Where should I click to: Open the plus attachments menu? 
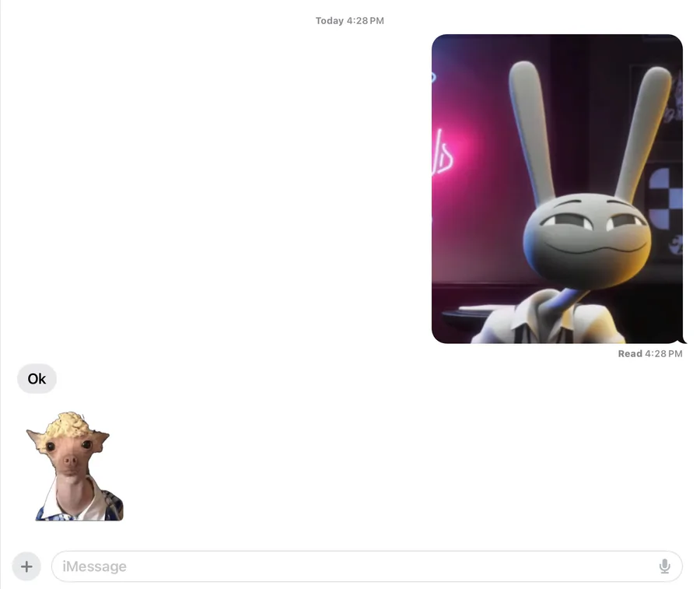[x=26, y=566]
